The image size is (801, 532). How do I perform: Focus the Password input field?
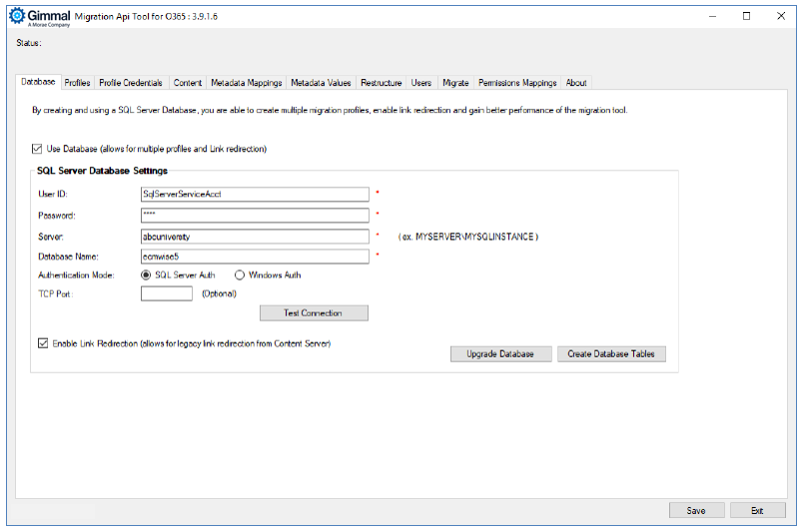coord(255,215)
